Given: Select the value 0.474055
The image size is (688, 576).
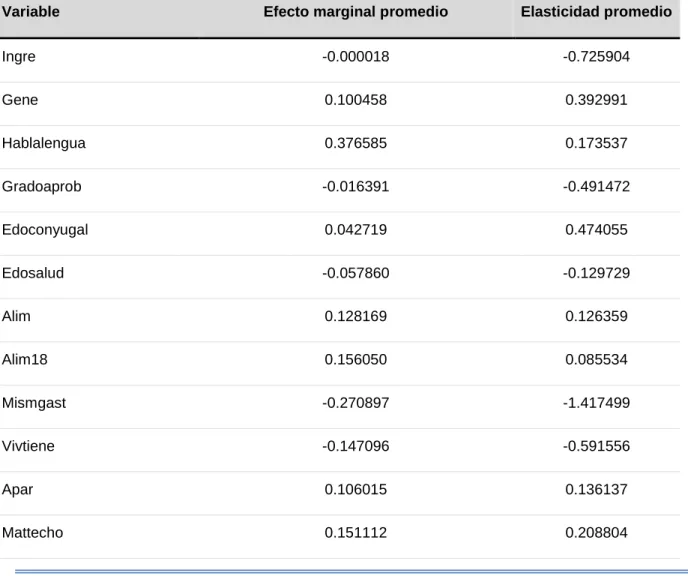Looking at the screenshot, I should click(x=596, y=230).
